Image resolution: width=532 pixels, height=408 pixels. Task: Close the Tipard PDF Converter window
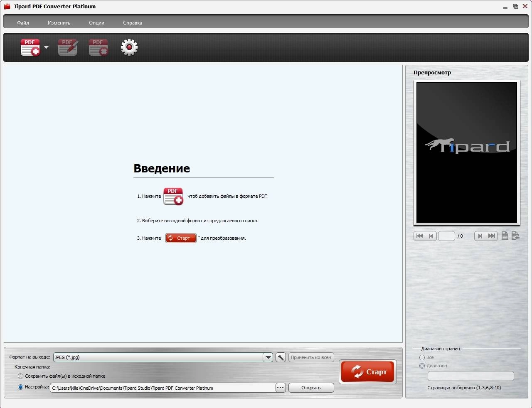tap(525, 6)
